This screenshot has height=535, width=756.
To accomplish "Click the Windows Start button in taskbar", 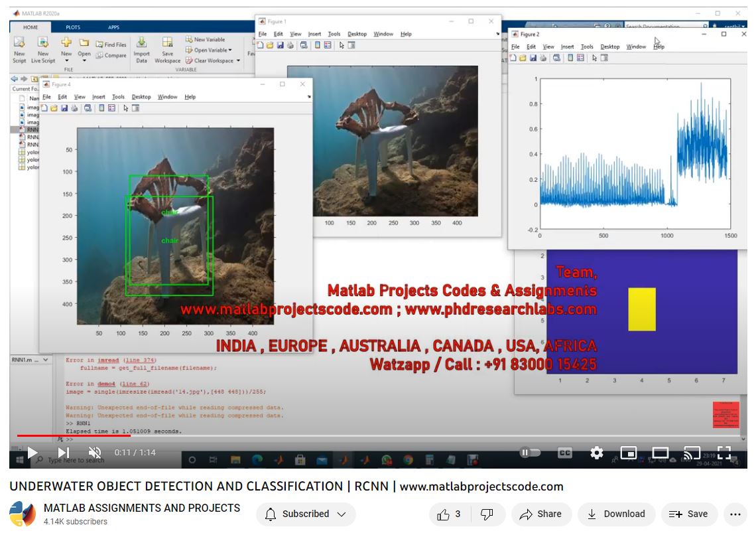I will click(x=19, y=460).
